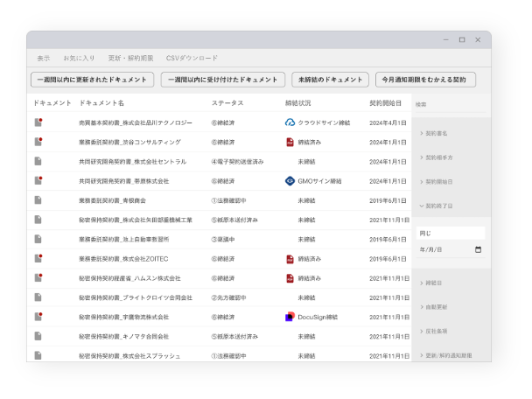Viewport: 532px width, 399px height.
Task: Open the お気に入り menu
Action: 79,59
